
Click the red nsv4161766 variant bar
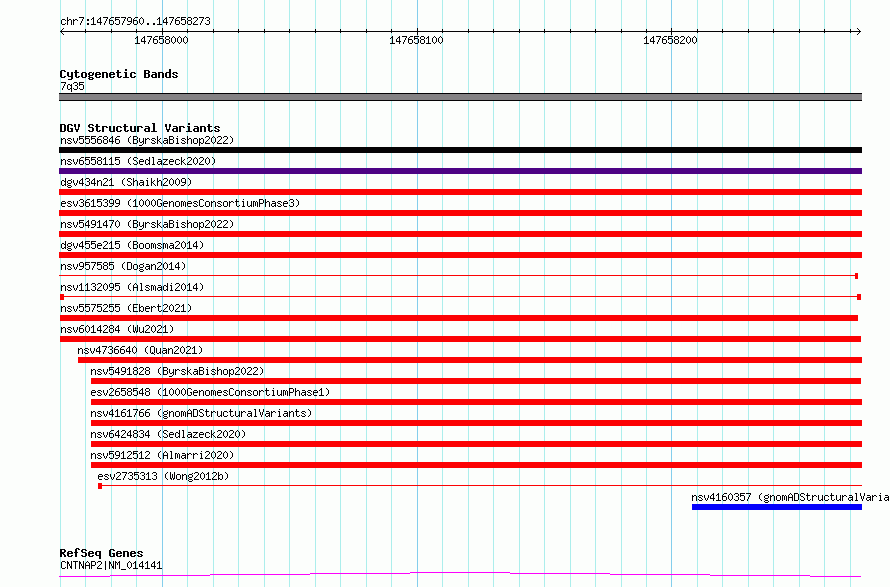476,423
